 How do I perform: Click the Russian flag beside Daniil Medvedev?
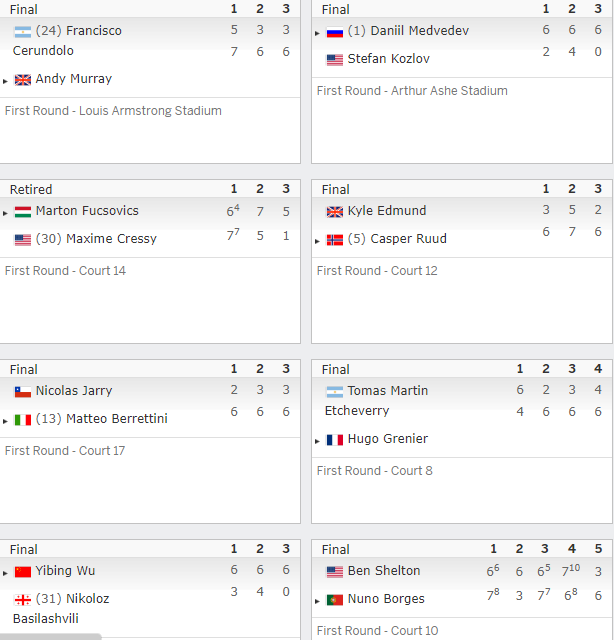334,32
